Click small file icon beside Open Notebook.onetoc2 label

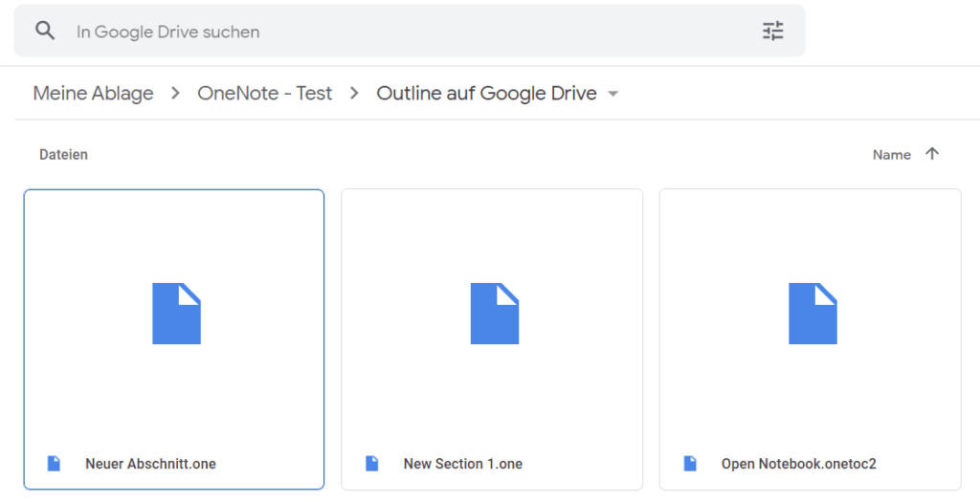coord(690,464)
